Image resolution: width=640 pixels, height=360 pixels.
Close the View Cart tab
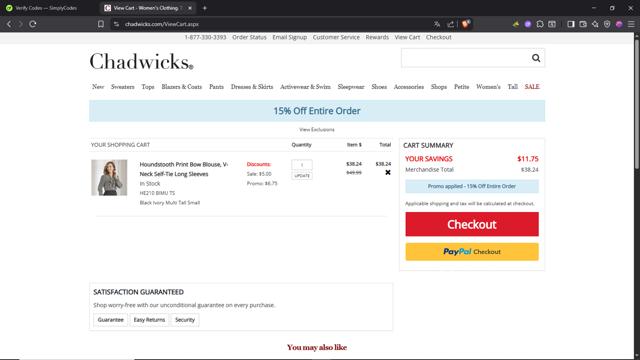[x=190, y=8]
